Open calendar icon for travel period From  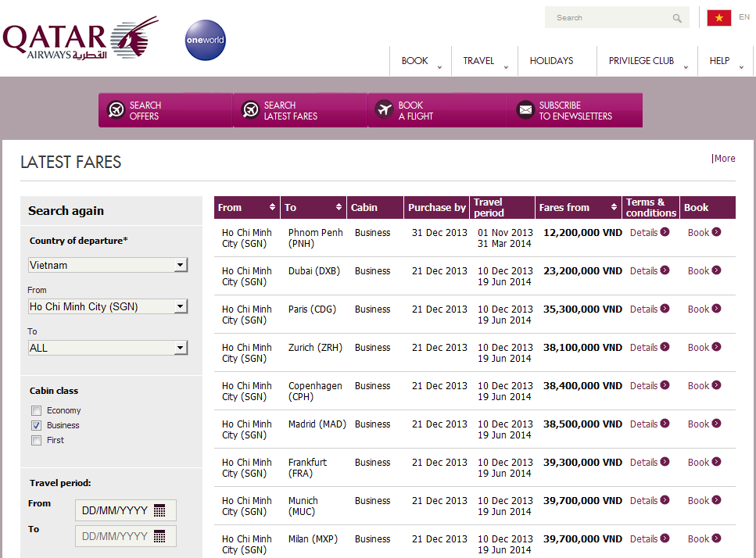(159, 511)
